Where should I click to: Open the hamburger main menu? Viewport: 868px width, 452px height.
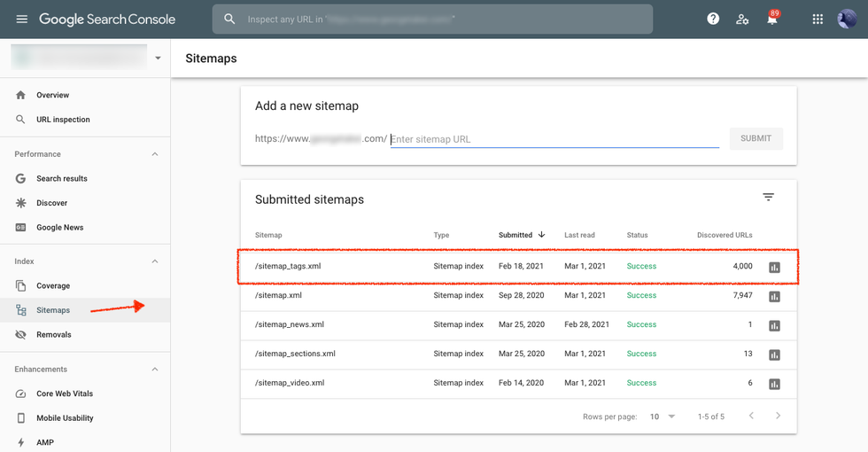click(x=21, y=19)
